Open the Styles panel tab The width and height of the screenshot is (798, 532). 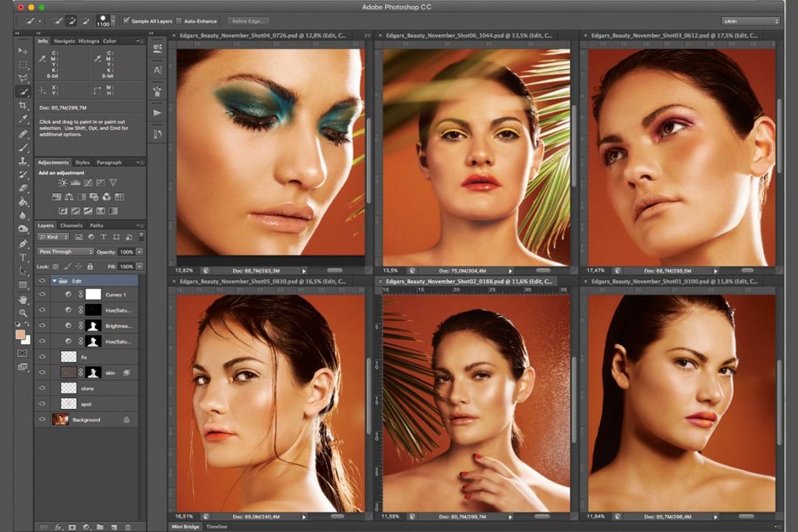83,163
